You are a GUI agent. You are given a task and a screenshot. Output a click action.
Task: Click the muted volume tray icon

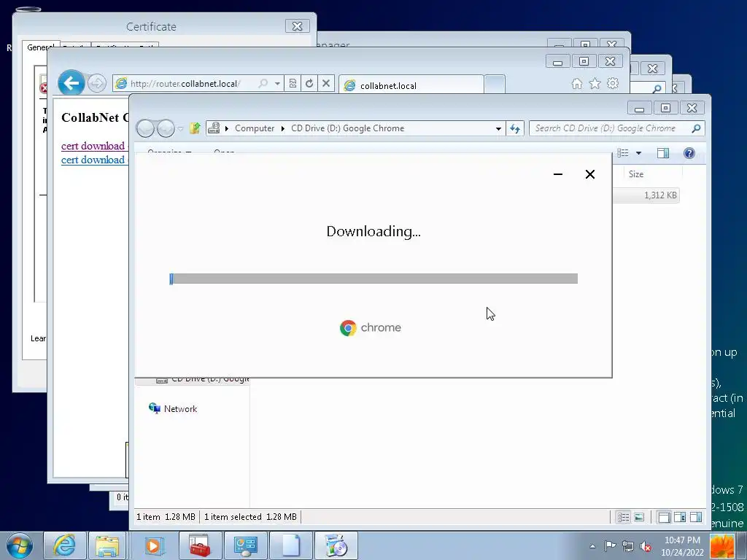[x=646, y=546]
